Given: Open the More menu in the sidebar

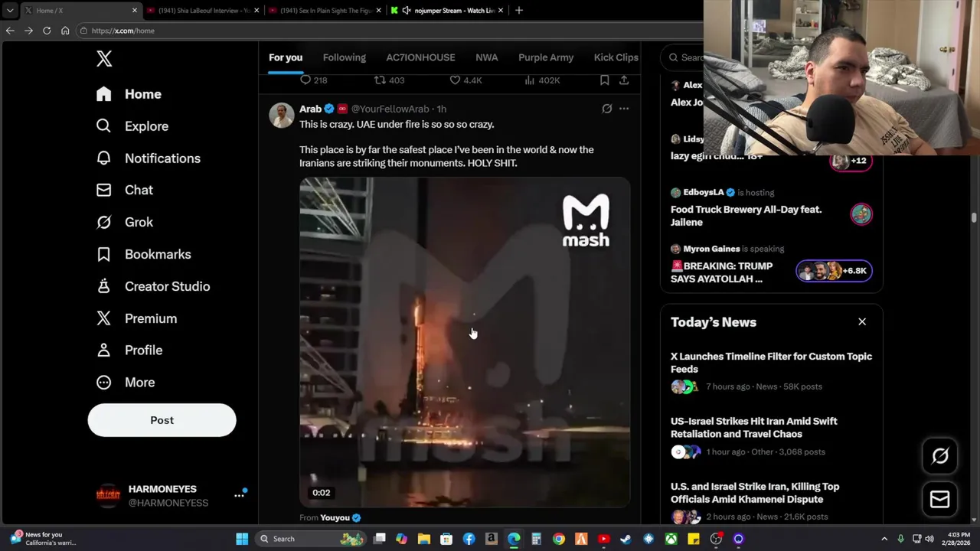Looking at the screenshot, I should (125, 382).
